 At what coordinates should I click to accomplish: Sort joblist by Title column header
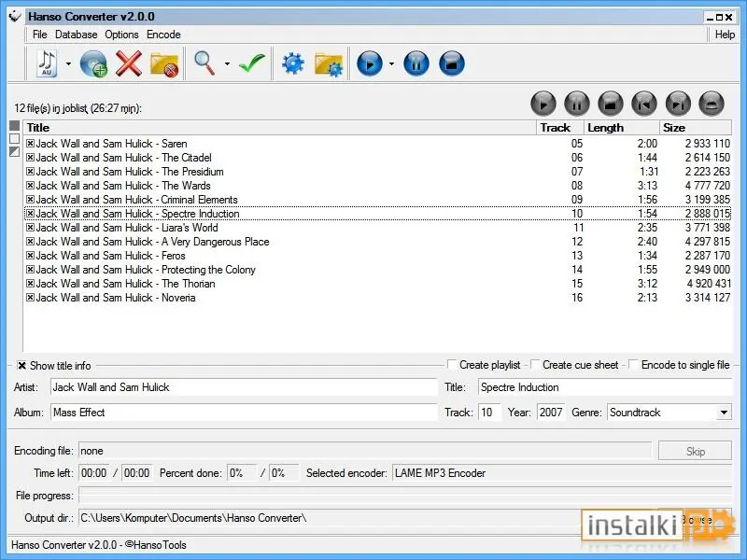(x=279, y=128)
